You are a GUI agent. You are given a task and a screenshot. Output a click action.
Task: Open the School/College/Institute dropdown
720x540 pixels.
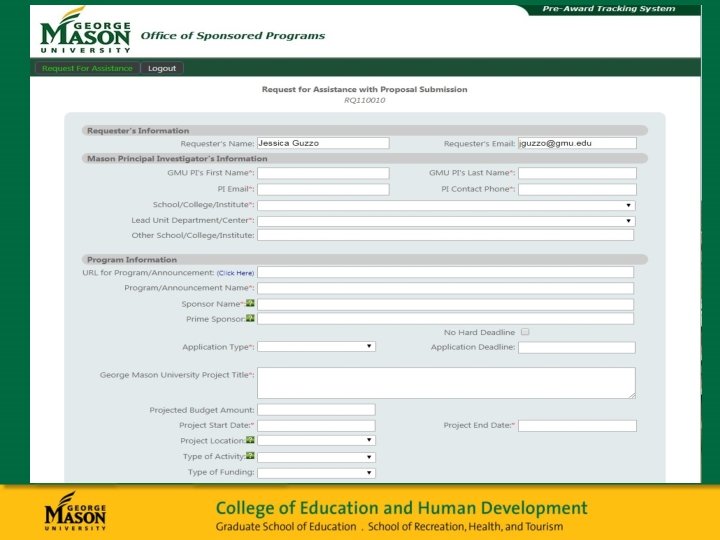click(x=446, y=205)
